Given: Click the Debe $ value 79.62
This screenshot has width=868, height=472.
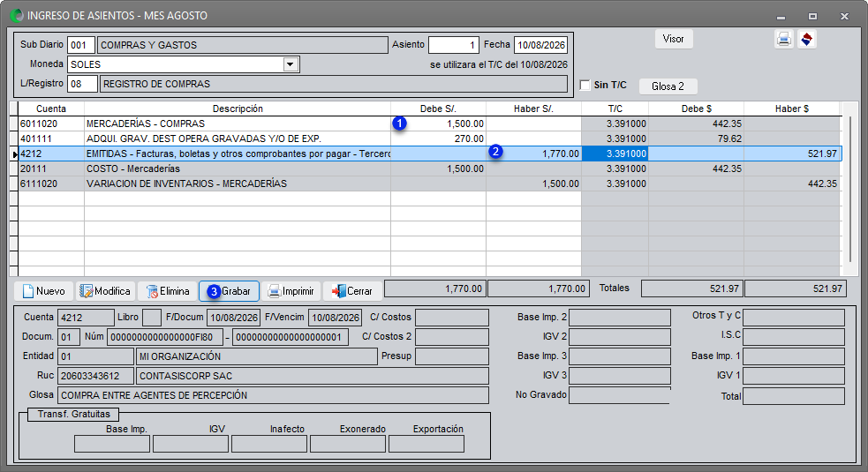Looking at the screenshot, I should tap(697, 139).
